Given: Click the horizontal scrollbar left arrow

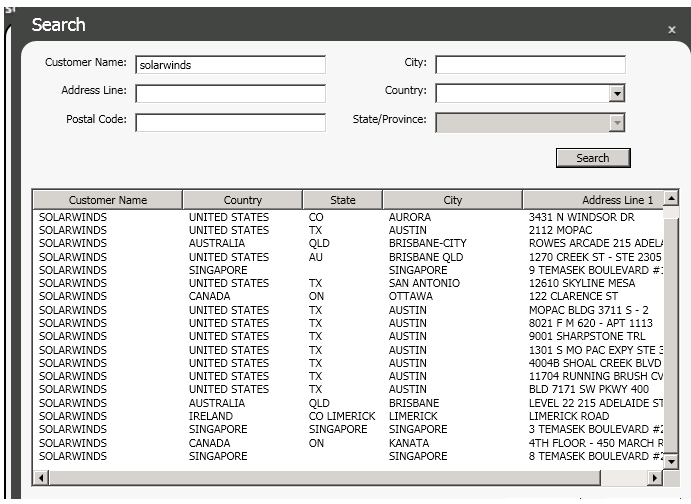Looking at the screenshot, I should pyautogui.click(x=41, y=478).
